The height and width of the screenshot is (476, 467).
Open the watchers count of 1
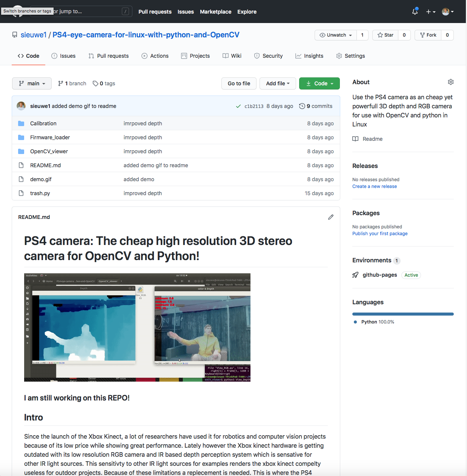coord(362,35)
